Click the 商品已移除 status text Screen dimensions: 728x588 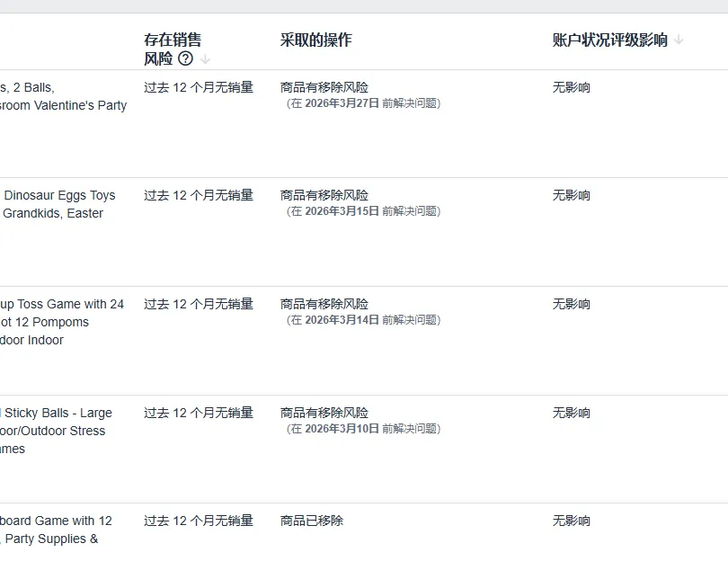(311, 521)
